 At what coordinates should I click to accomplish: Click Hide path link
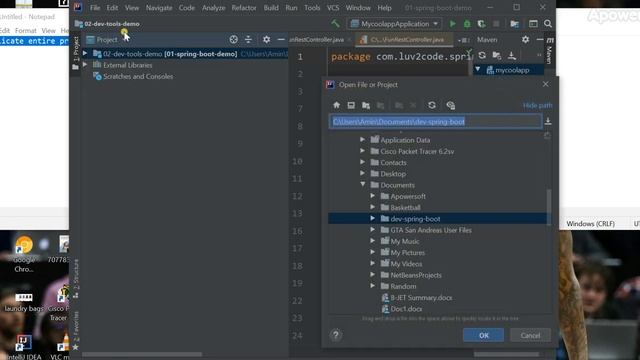[x=538, y=105]
